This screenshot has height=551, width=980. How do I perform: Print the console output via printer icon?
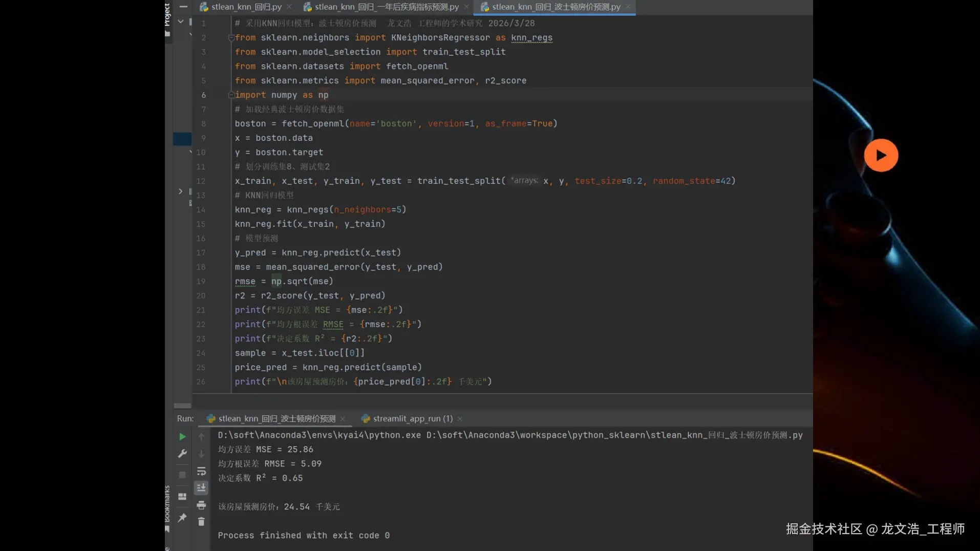[201, 505]
